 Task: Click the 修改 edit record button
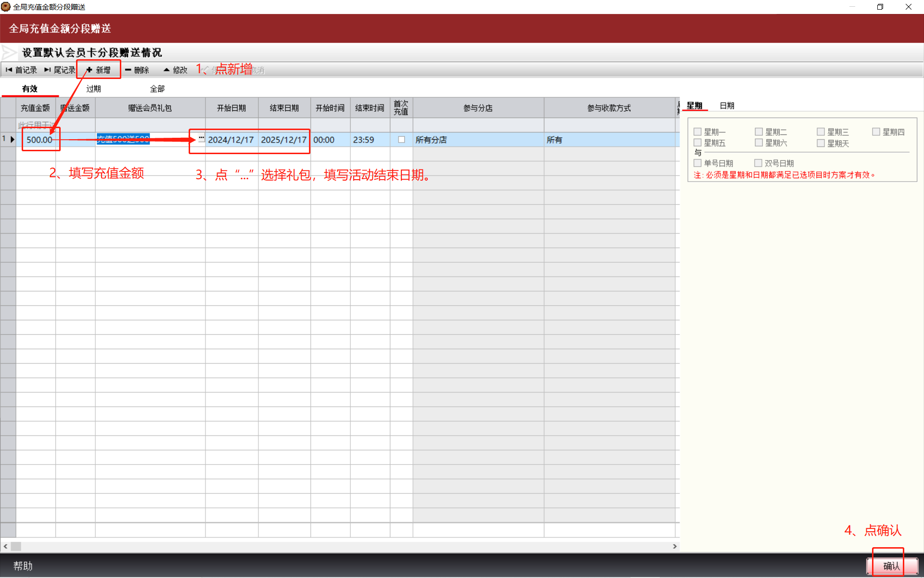175,70
